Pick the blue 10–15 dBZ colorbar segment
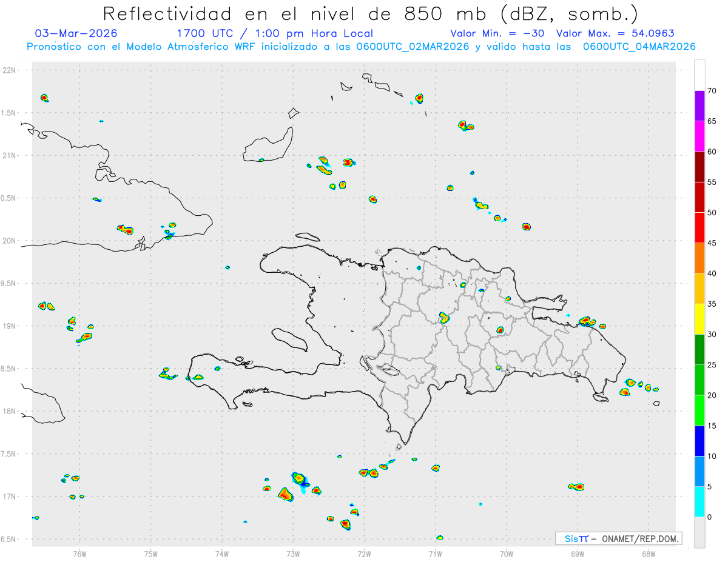Viewport: 728px width, 562px height. click(x=699, y=441)
